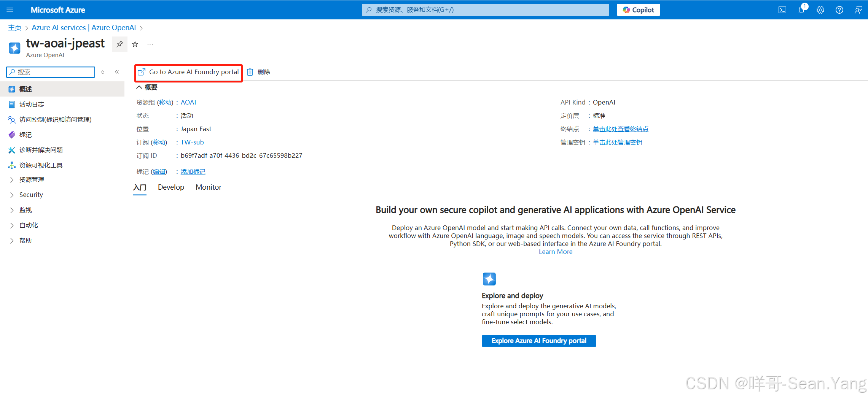Click Go to Azure AI Foundry portal
The height and width of the screenshot is (398, 868).
click(188, 72)
